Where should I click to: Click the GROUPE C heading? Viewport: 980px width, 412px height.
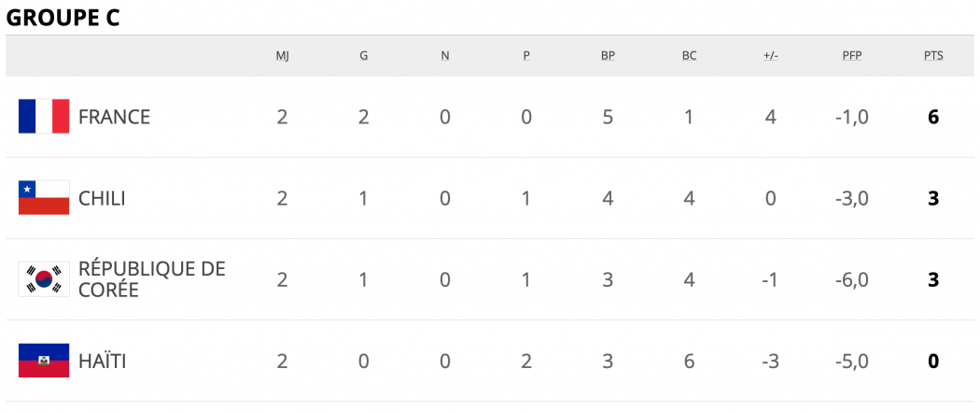(x=63, y=18)
